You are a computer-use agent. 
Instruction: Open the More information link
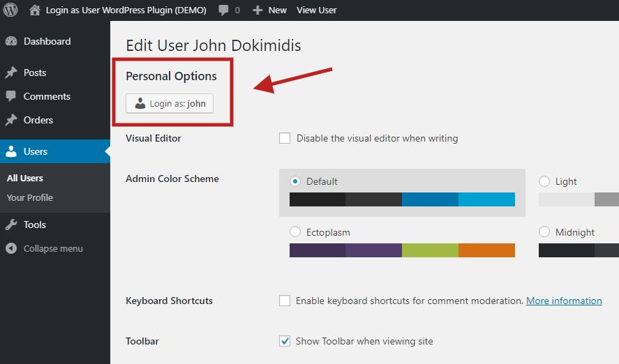(x=564, y=301)
